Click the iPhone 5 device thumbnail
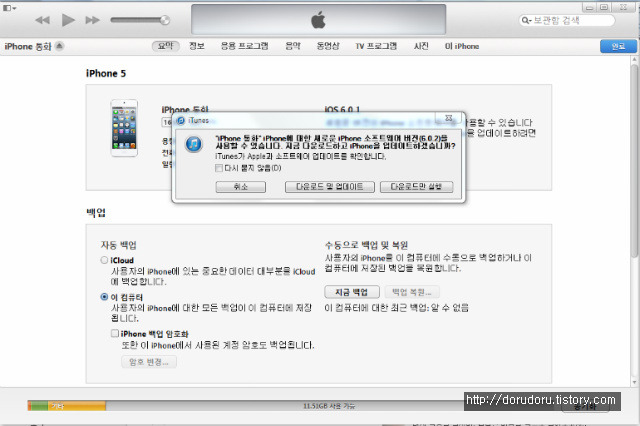Image resolution: width=640 pixels, height=426 pixels. [x=124, y=128]
